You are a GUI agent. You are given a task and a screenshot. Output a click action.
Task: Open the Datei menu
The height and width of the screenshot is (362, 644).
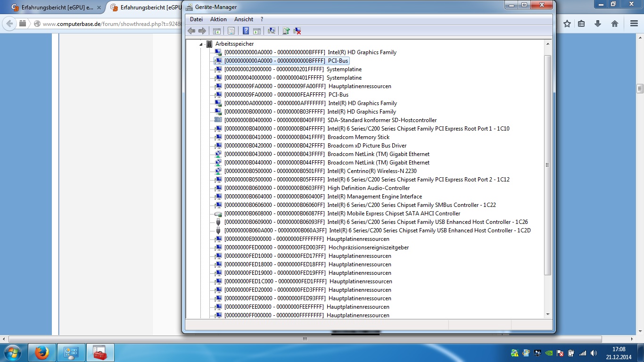[x=196, y=19]
